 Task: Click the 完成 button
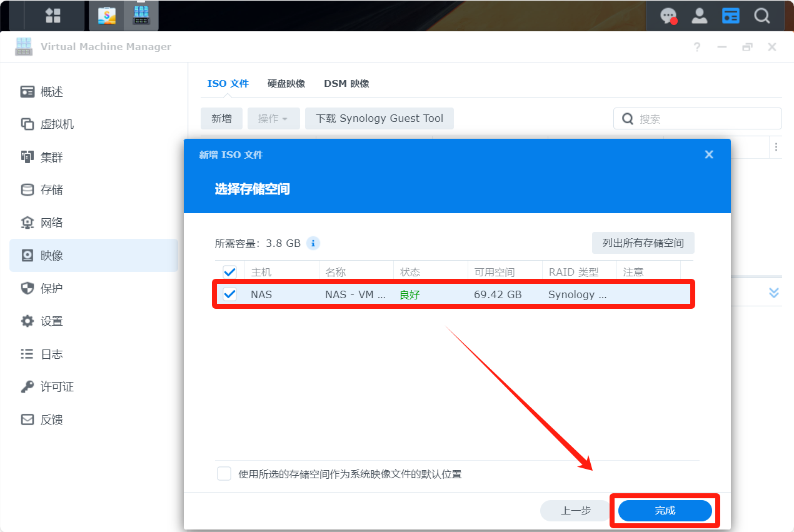coord(665,511)
